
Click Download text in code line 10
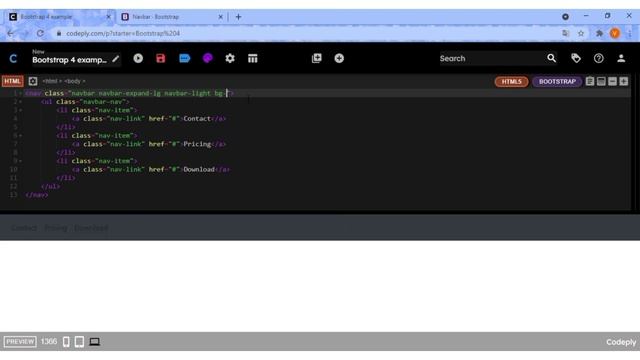(199, 169)
